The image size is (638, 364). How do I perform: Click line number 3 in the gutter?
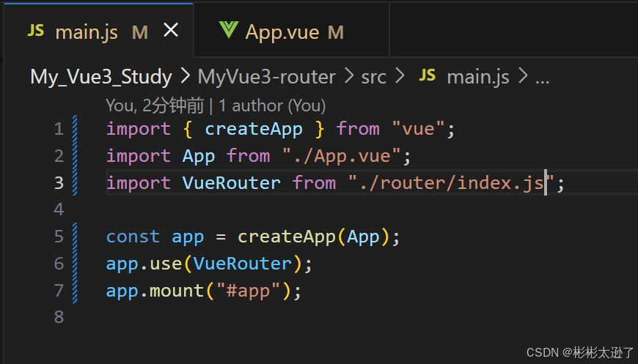(x=59, y=183)
